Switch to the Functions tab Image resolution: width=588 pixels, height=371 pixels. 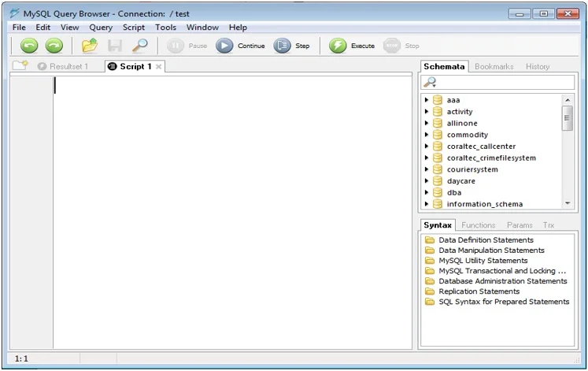[x=478, y=225]
